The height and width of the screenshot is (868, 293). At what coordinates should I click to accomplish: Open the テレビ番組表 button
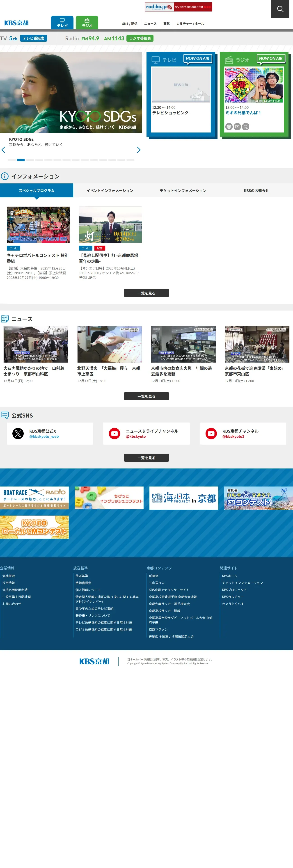click(x=33, y=38)
